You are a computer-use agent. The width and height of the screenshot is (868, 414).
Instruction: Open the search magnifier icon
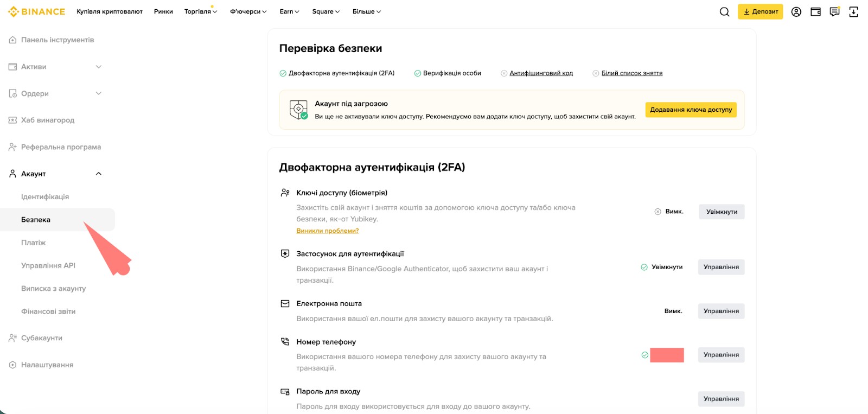(x=724, y=12)
